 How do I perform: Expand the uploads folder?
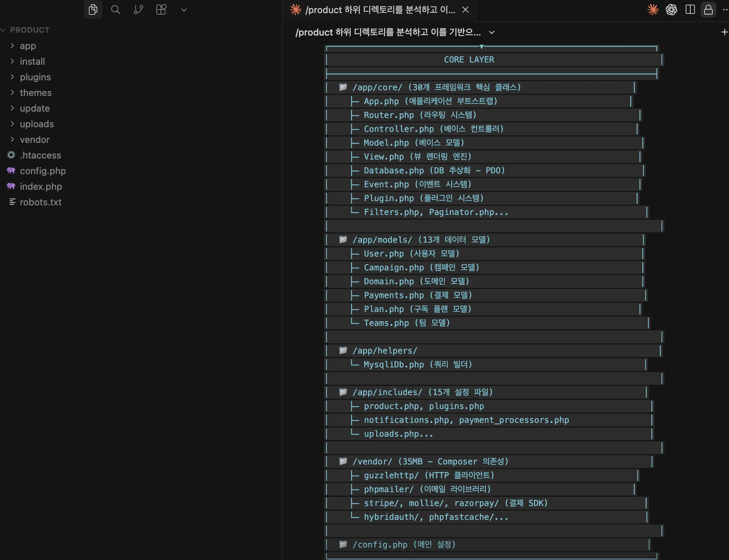tap(37, 124)
